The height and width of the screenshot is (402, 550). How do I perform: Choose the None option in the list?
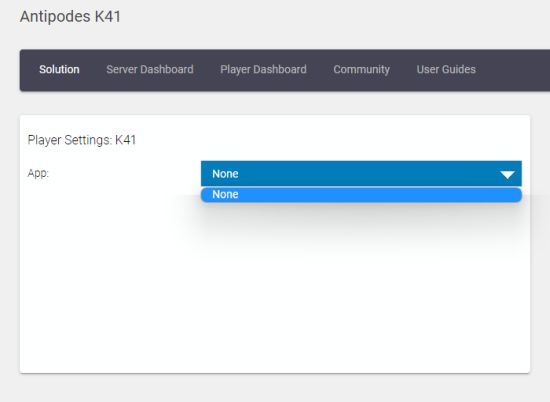[x=361, y=195]
